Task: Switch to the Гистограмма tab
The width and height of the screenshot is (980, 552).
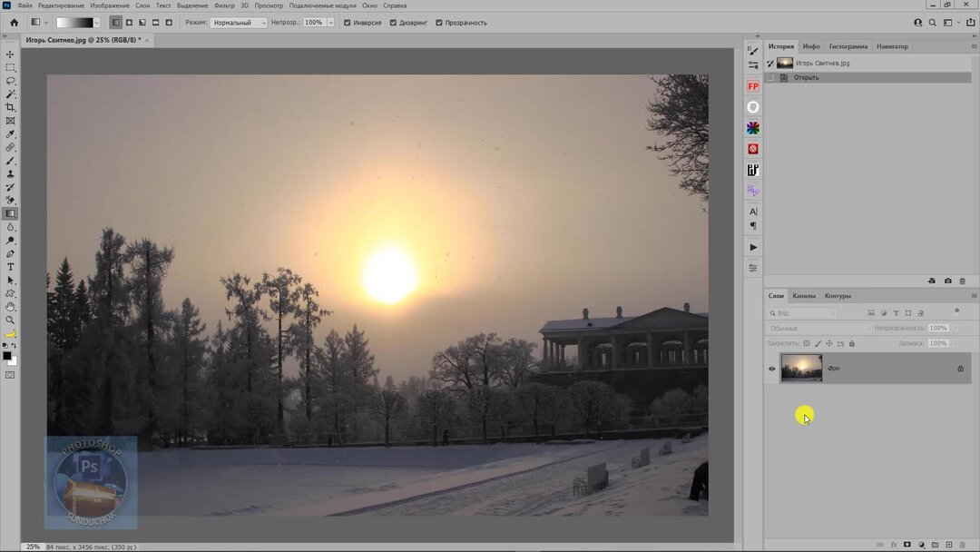Action: pyautogui.click(x=848, y=46)
